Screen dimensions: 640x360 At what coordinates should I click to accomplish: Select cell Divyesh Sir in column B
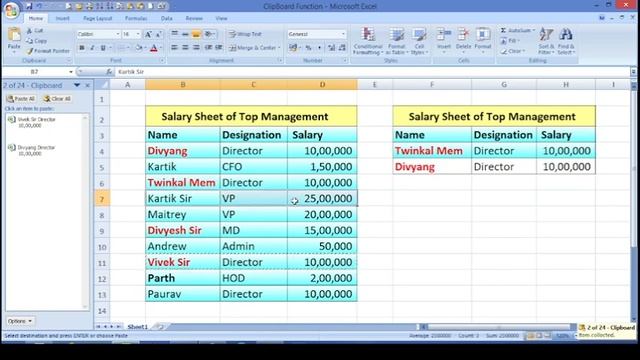[x=182, y=231]
